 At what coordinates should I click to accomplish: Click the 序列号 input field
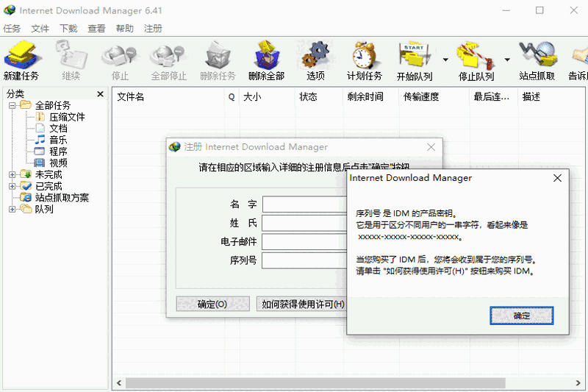click(304, 260)
